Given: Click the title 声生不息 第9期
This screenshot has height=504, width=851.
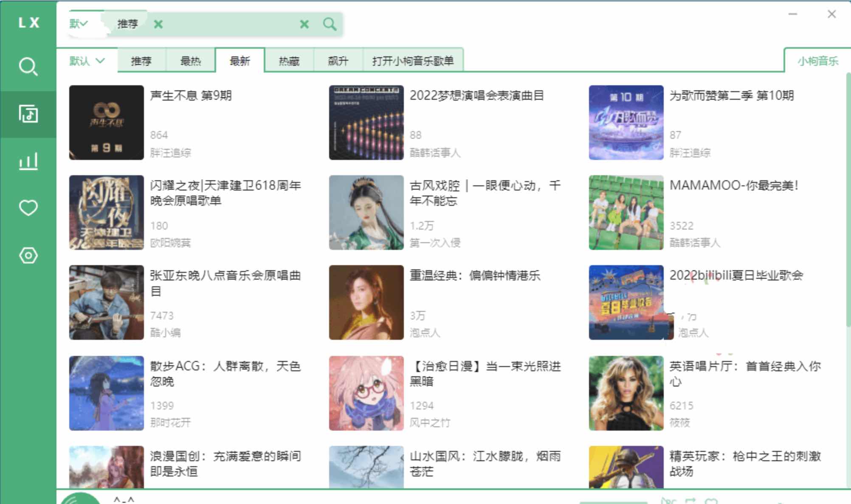Looking at the screenshot, I should [191, 95].
